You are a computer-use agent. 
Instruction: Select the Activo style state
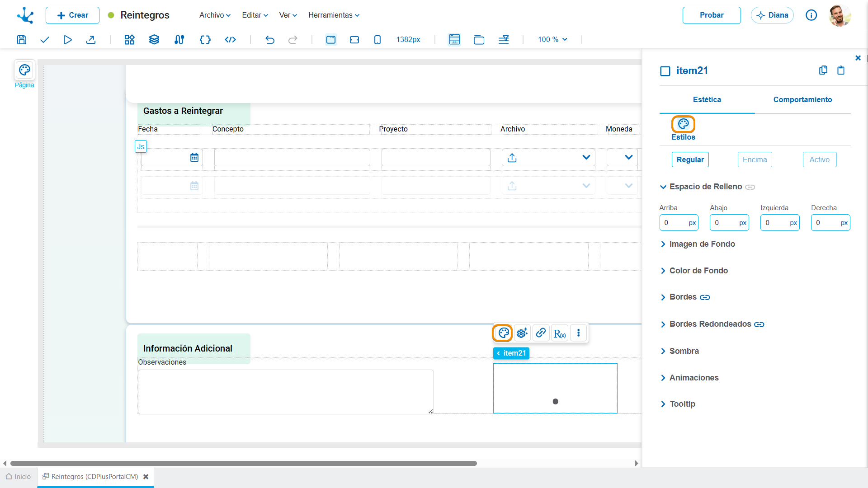[819, 160]
